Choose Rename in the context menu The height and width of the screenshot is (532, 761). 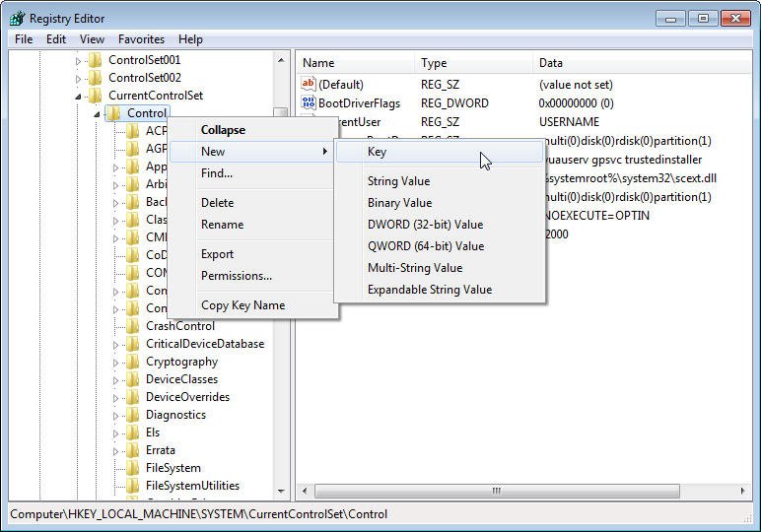(x=252, y=225)
